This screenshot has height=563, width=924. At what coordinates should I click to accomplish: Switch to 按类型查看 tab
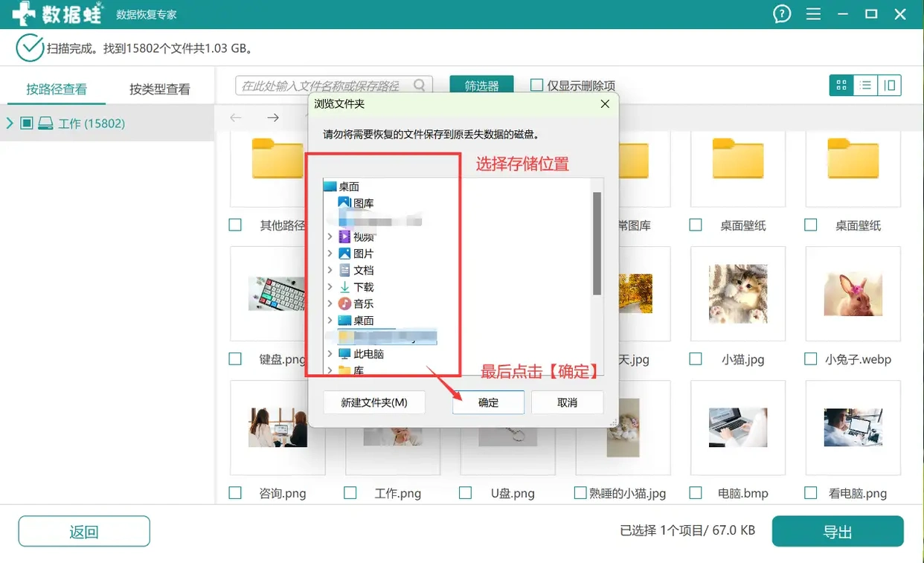click(x=160, y=87)
